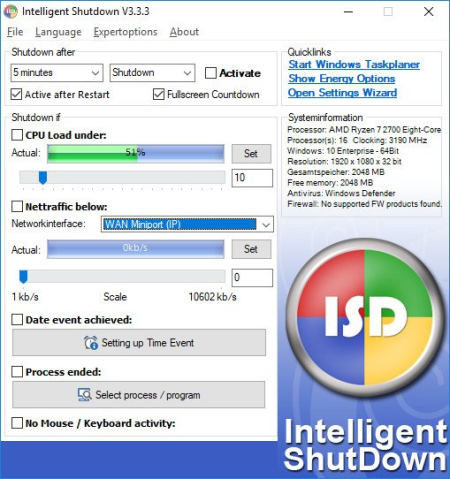The image size is (450, 479).
Task: Uncheck Active after Restart
Action: [16, 94]
